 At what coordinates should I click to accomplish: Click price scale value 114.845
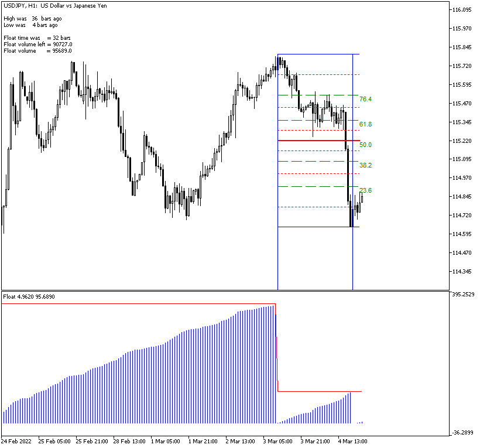(x=462, y=197)
